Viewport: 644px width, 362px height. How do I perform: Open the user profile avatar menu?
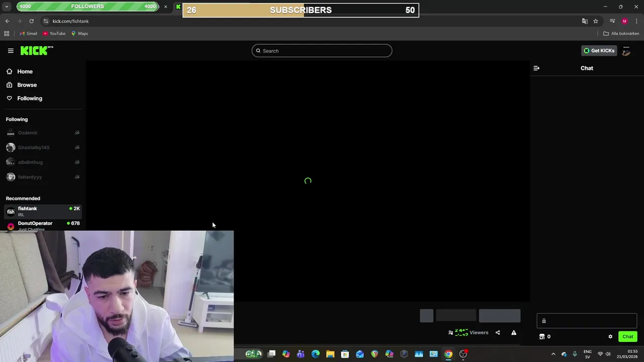tap(626, 51)
